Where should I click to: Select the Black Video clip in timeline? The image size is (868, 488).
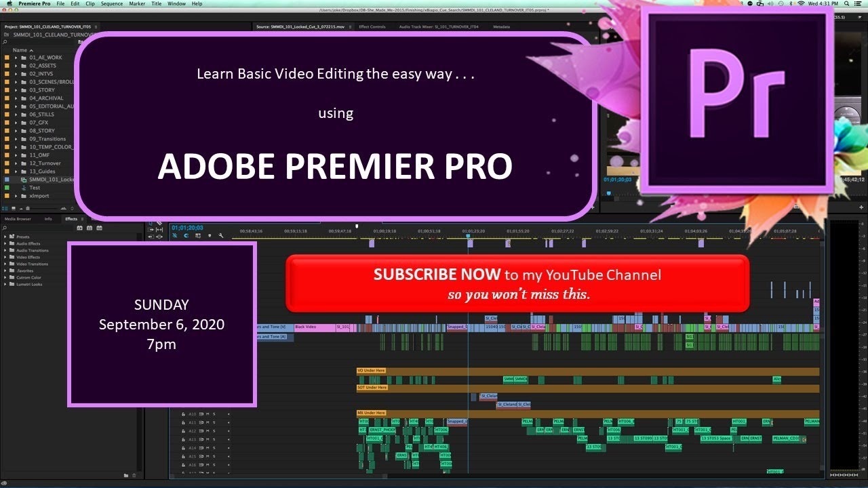point(313,327)
